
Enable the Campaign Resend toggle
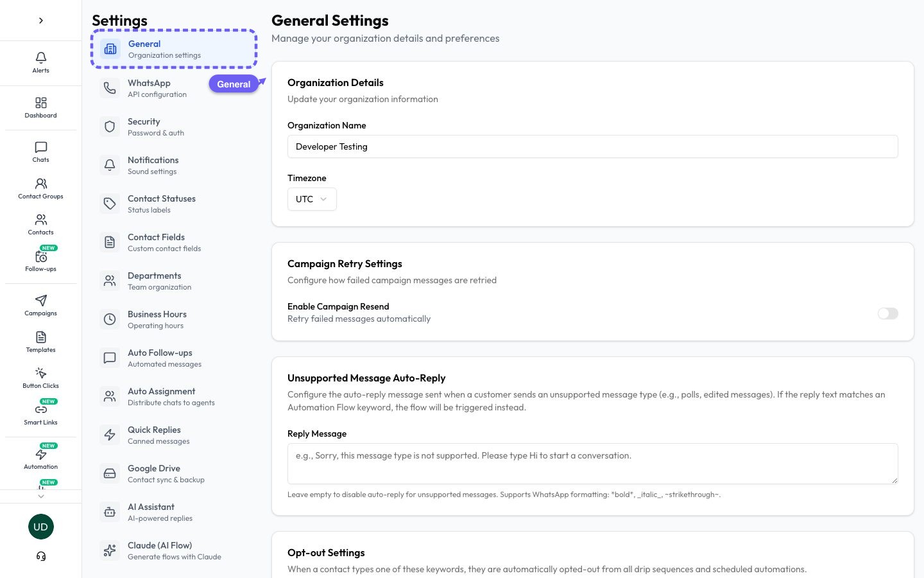point(888,313)
